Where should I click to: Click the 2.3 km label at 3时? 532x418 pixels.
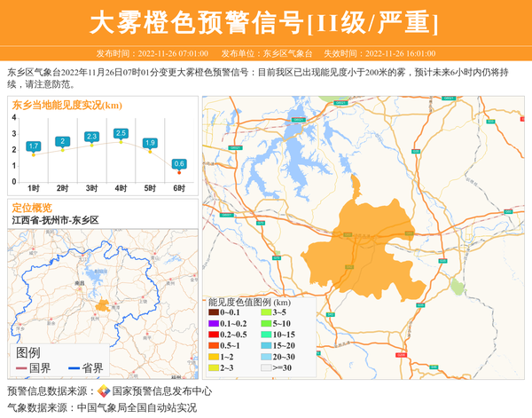[x=91, y=136]
